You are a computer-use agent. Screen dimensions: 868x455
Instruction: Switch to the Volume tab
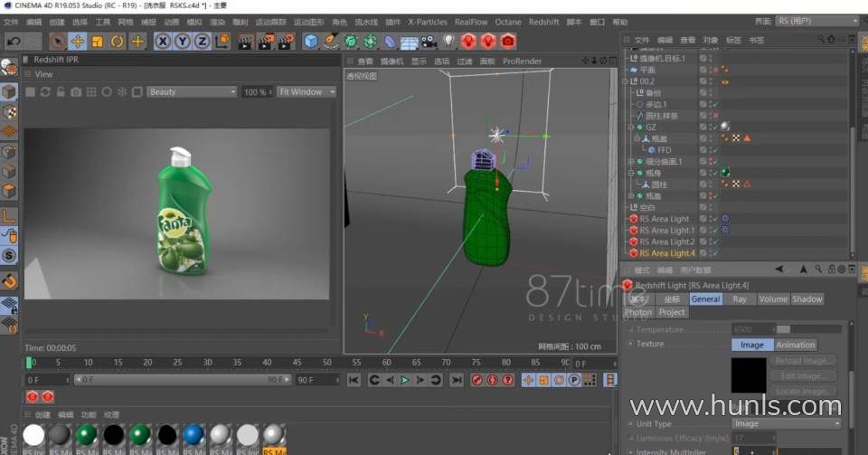[x=773, y=299]
